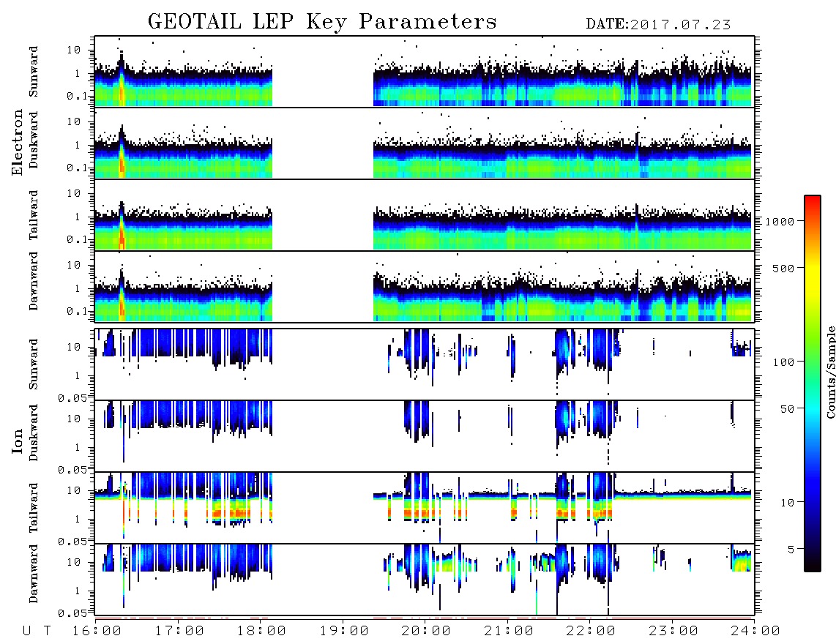Click the Electron "Dawnward" axis label
This screenshot has height=644, width=836.
click(x=34, y=281)
